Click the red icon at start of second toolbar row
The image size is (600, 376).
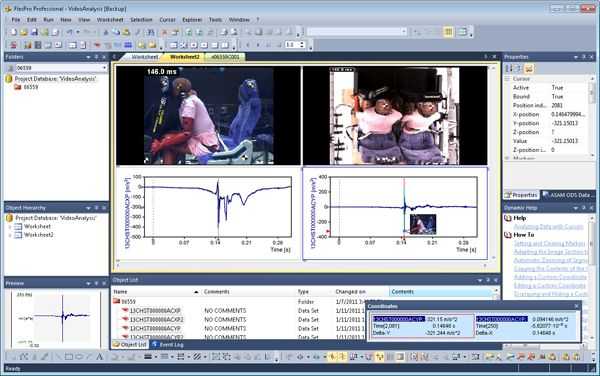pyautogui.click(x=14, y=45)
